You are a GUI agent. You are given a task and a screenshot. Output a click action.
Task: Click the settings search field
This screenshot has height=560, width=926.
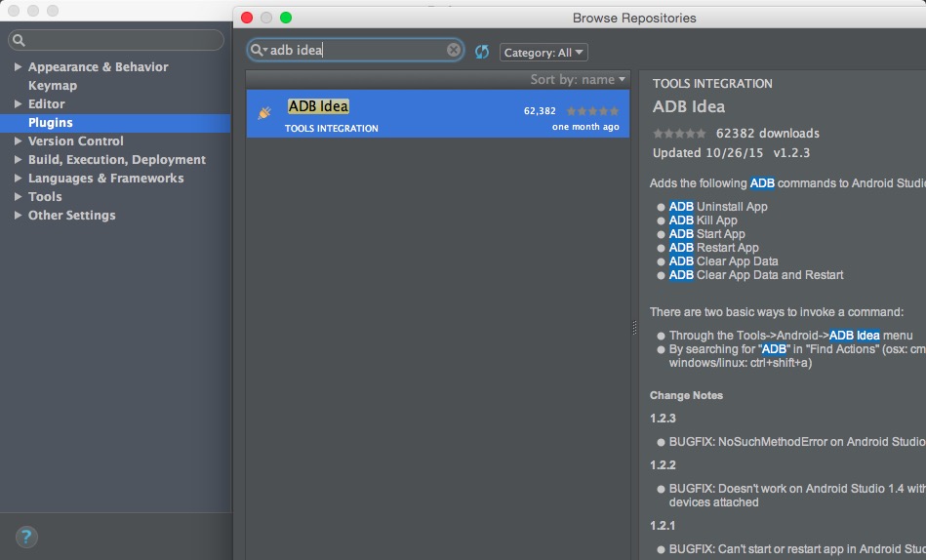[116, 40]
